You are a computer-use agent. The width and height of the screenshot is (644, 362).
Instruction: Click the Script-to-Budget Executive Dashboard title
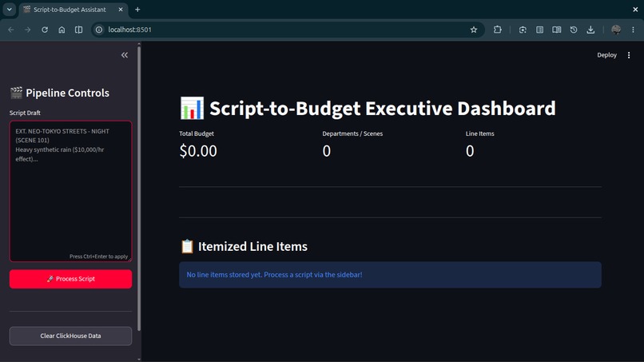point(383,109)
